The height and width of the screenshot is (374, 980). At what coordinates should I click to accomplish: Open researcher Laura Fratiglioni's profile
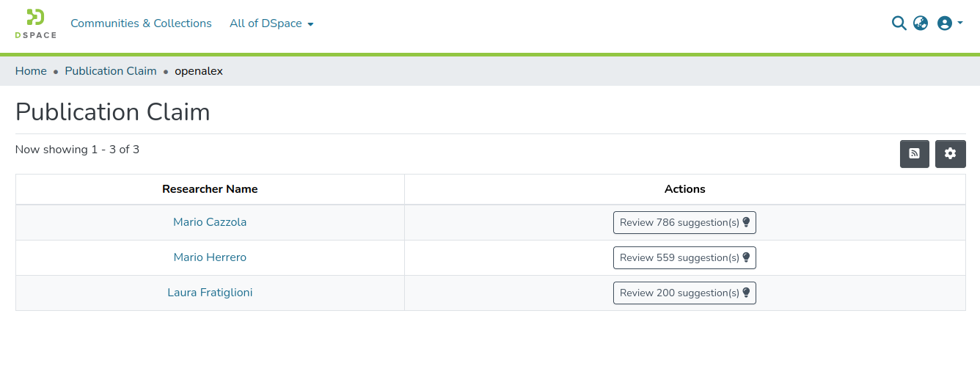click(210, 293)
